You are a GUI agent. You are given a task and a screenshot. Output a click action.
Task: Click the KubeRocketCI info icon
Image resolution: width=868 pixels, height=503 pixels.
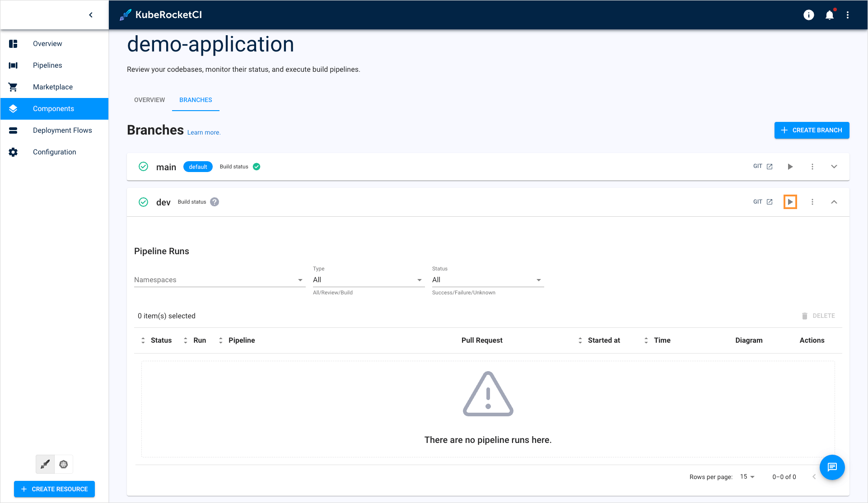(x=808, y=14)
